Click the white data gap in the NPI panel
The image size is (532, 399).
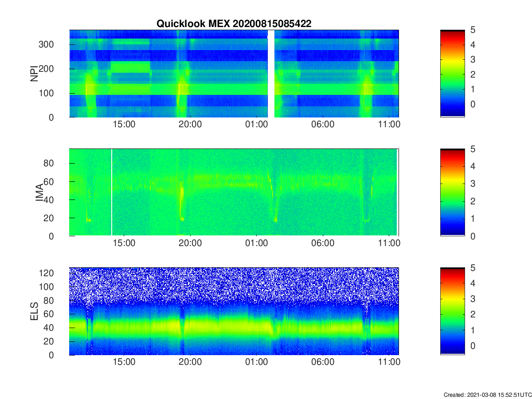click(271, 74)
